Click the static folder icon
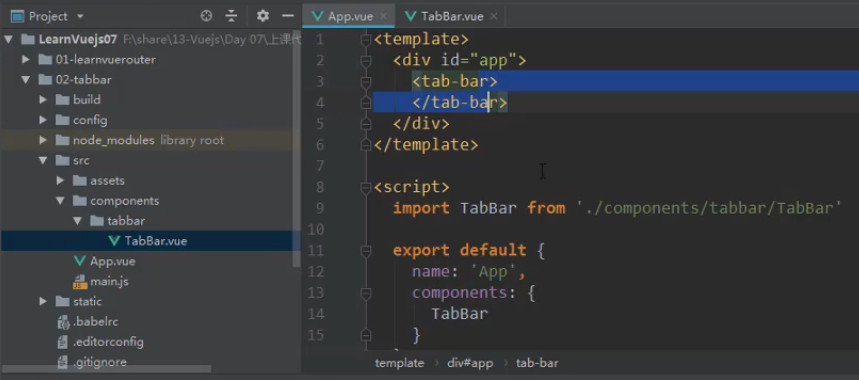The height and width of the screenshot is (380, 859). [62, 301]
